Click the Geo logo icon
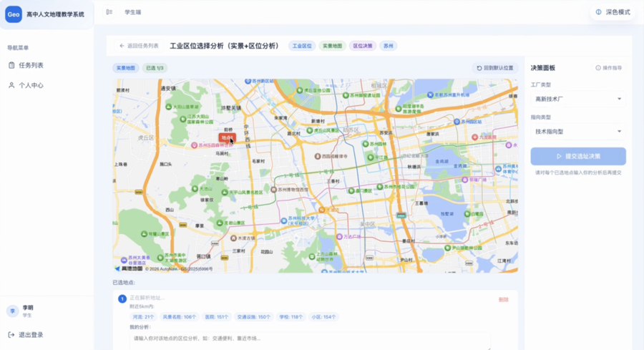Screen dimensions: 644x350 tap(14, 14)
